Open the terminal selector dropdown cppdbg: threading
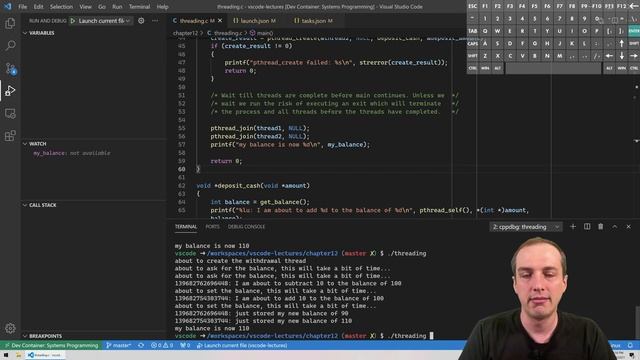Viewport: 640px width, 360px height. tap(526, 227)
